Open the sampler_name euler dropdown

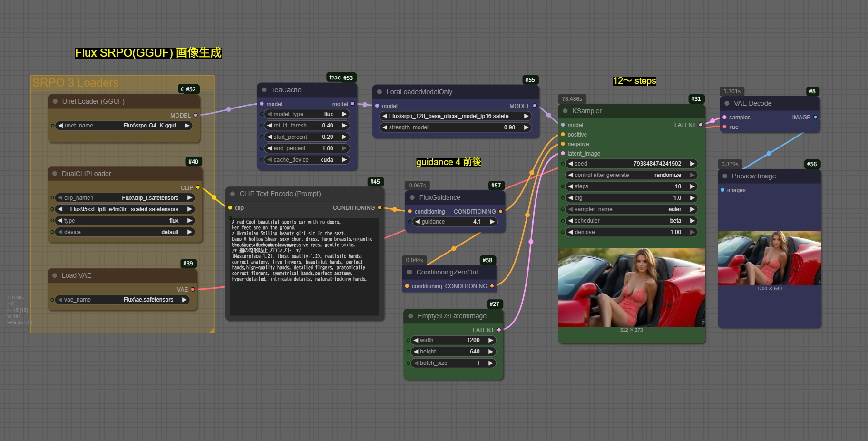point(631,209)
